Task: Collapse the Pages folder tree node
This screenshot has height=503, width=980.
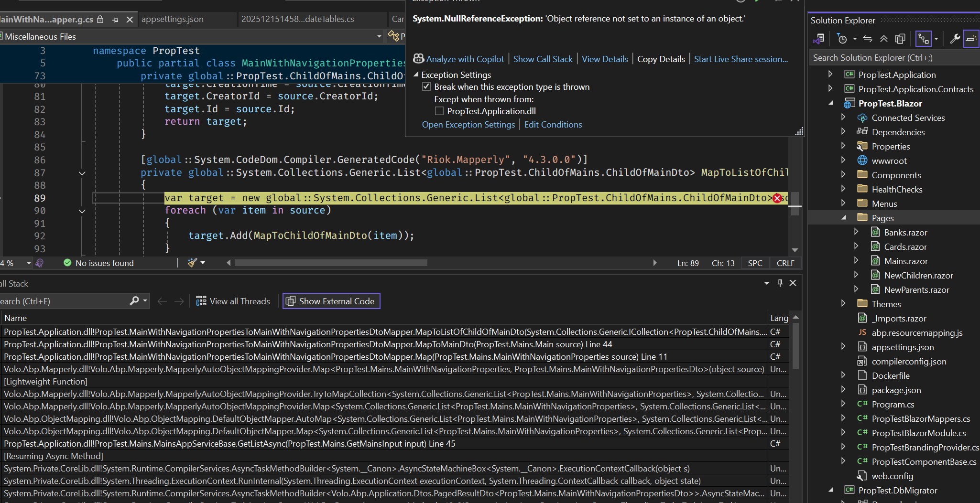Action: coord(843,218)
